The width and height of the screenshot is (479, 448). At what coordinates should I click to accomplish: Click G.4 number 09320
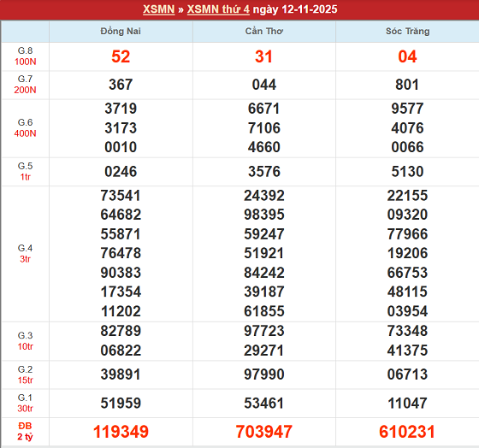(x=407, y=215)
